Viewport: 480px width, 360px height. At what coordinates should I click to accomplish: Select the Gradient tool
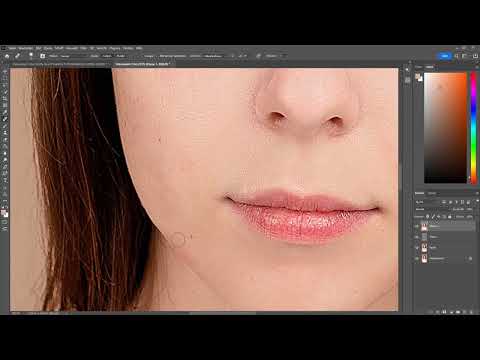[5, 153]
